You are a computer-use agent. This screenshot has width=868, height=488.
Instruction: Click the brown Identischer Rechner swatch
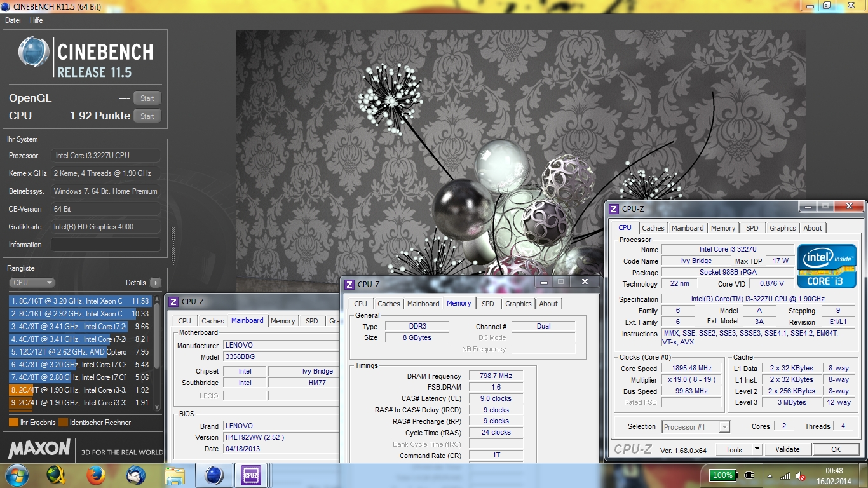click(63, 423)
